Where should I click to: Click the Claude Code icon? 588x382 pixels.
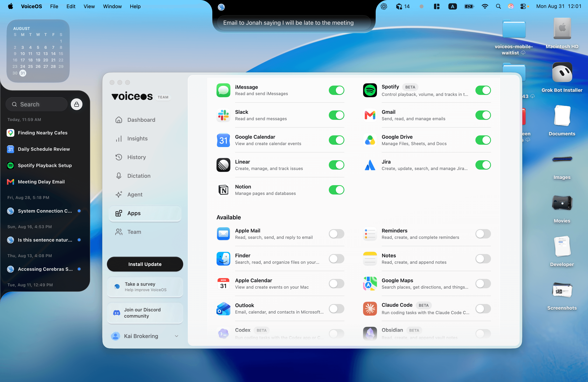pos(370,309)
